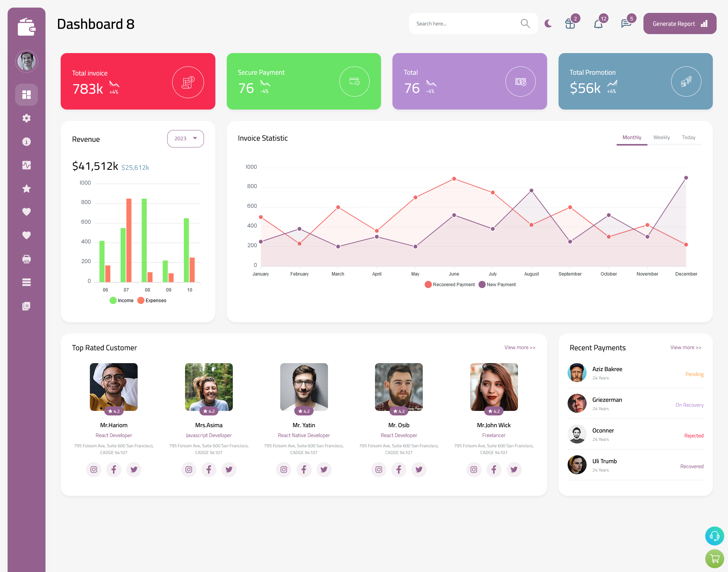Screen dimensions: 728x572
Task: Toggle dark mode moon icon
Action: tap(548, 24)
